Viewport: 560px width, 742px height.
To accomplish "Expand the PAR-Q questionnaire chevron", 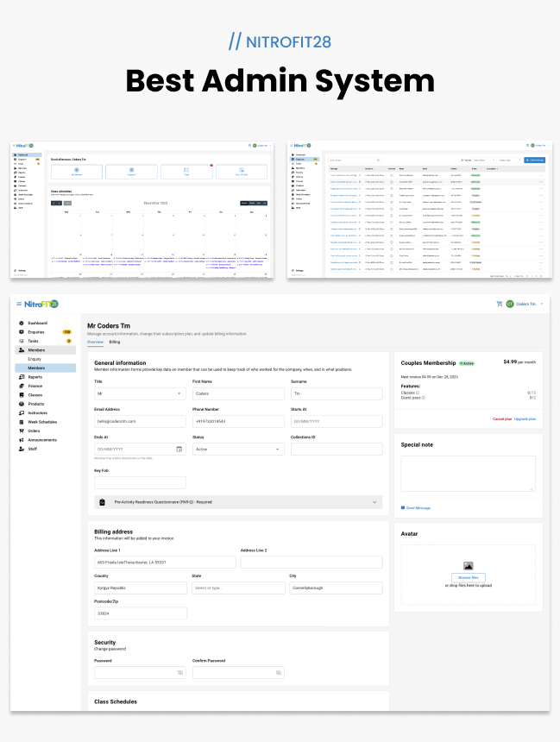I will (374, 502).
